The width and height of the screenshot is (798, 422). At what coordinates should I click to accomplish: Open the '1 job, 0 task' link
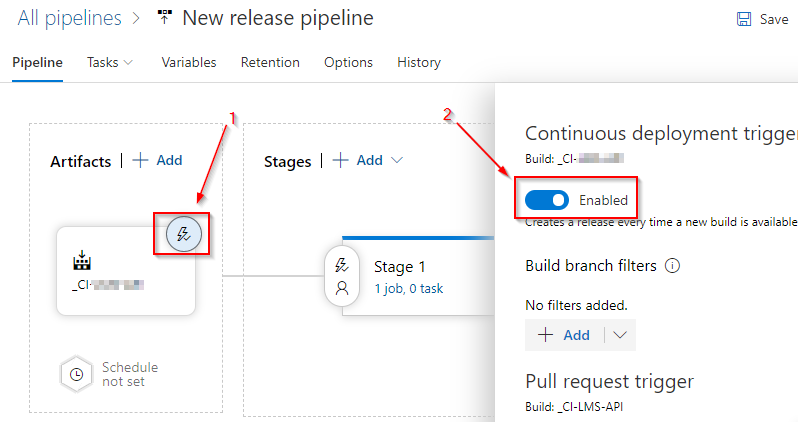(x=409, y=288)
